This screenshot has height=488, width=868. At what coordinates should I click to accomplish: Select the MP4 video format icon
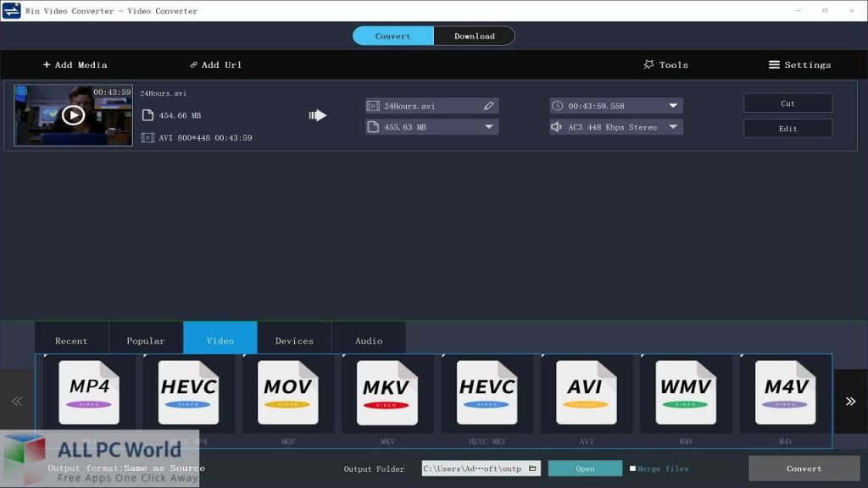(x=89, y=392)
